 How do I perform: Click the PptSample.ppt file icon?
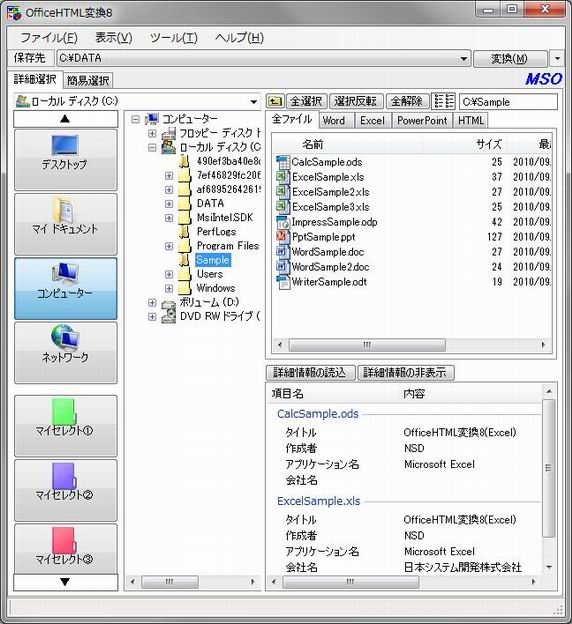click(x=283, y=237)
